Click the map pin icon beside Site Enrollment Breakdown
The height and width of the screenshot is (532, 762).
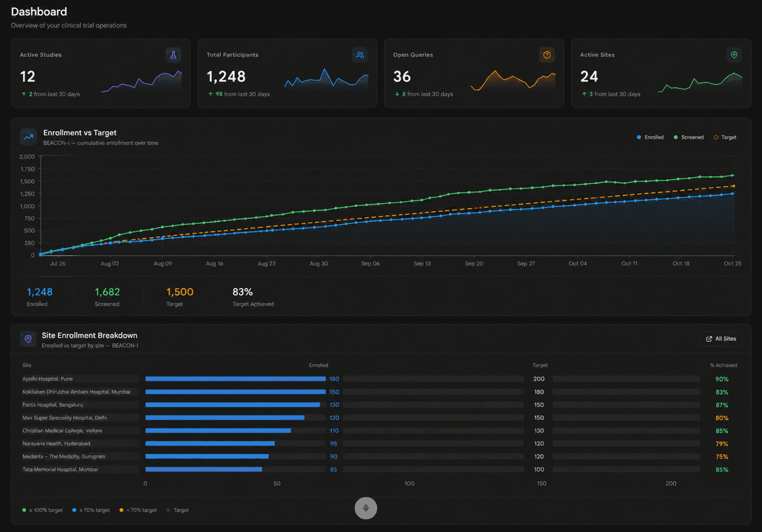pos(28,339)
